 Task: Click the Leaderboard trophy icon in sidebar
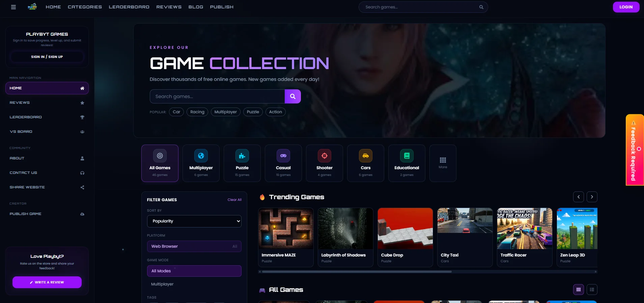pyautogui.click(x=82, y=117)
